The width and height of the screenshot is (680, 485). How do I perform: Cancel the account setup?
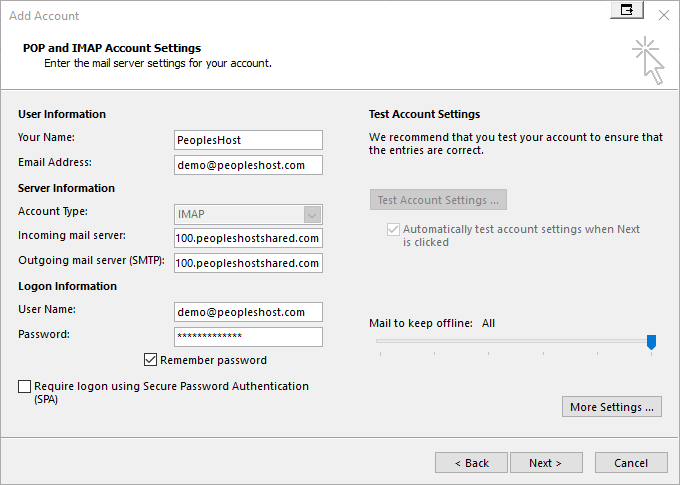[631, 463]
